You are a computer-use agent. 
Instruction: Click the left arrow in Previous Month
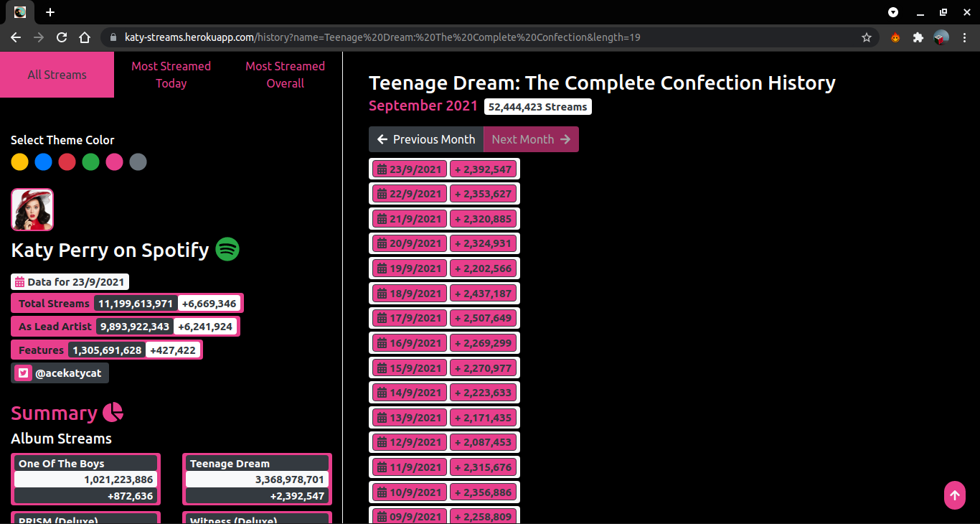382,139
